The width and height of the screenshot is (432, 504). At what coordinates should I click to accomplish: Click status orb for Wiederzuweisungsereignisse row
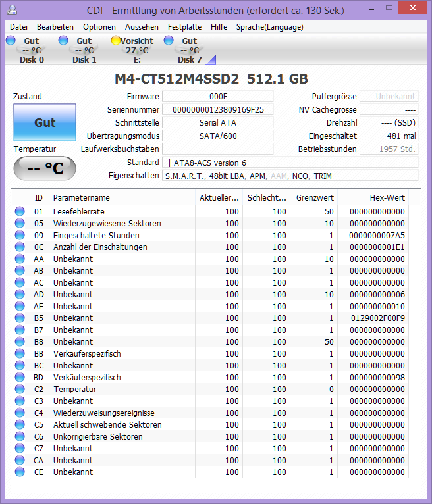point(20,413)
